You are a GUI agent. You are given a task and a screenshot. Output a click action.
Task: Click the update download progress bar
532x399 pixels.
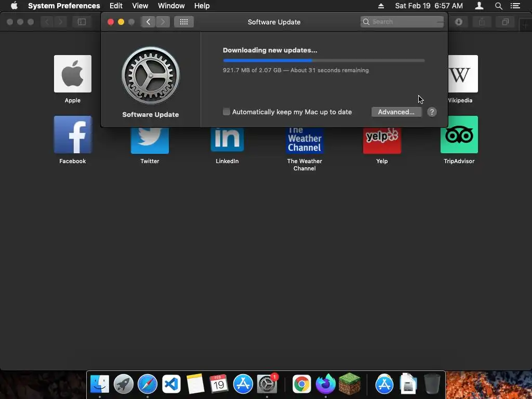(324, 60)
